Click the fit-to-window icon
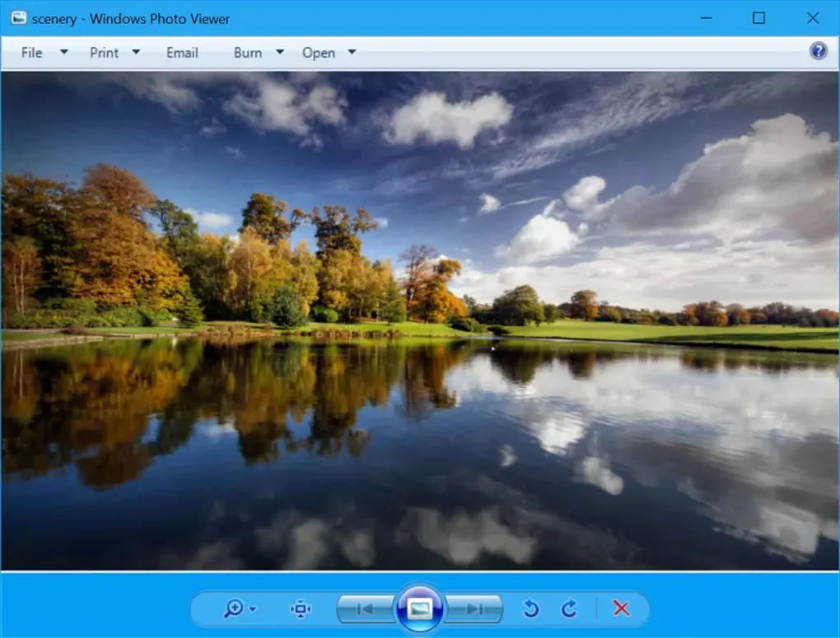 pos(300,608)
